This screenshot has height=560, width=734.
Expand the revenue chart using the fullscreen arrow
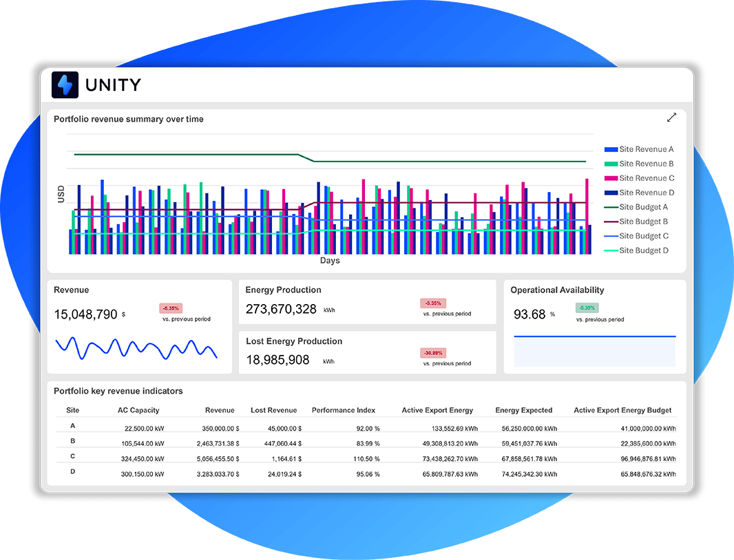click(x=672, y=118)
